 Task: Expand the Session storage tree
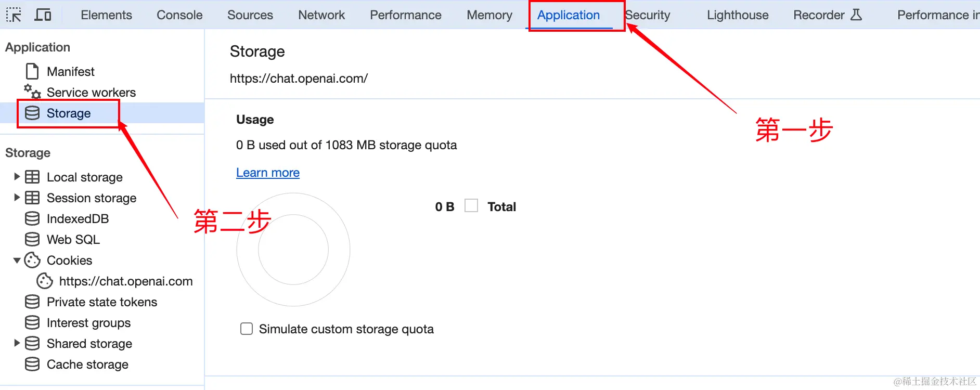pos(17,198)
